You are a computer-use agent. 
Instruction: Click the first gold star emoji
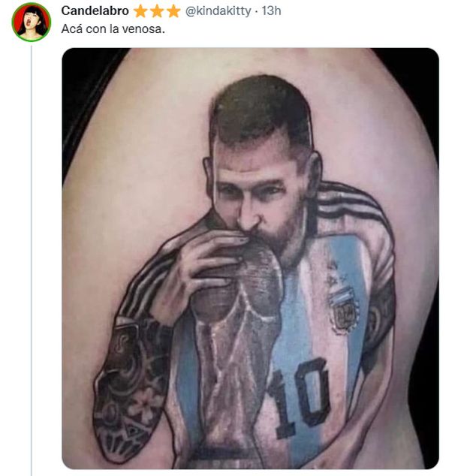point(140,11)
